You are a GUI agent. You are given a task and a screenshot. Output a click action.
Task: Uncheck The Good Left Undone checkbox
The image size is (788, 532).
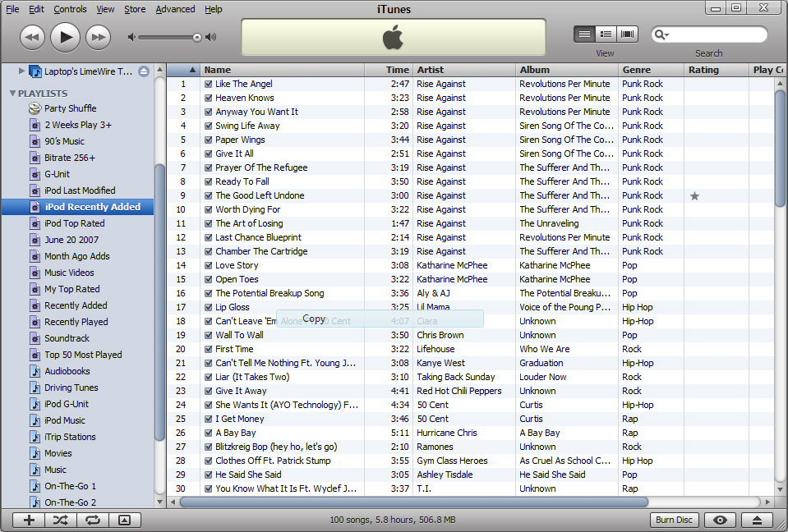[208, 195]
